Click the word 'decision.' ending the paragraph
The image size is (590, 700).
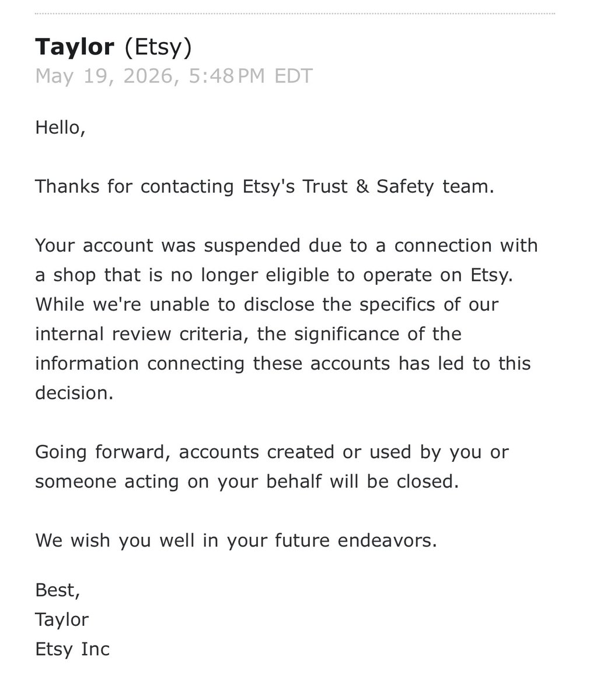pos(74,393)
